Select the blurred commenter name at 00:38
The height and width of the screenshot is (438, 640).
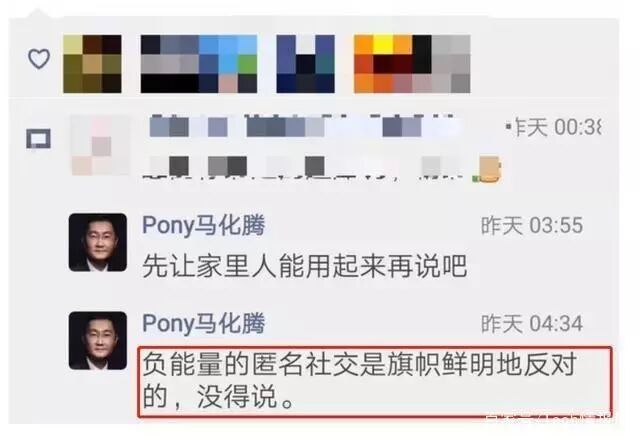coord(305,126)
